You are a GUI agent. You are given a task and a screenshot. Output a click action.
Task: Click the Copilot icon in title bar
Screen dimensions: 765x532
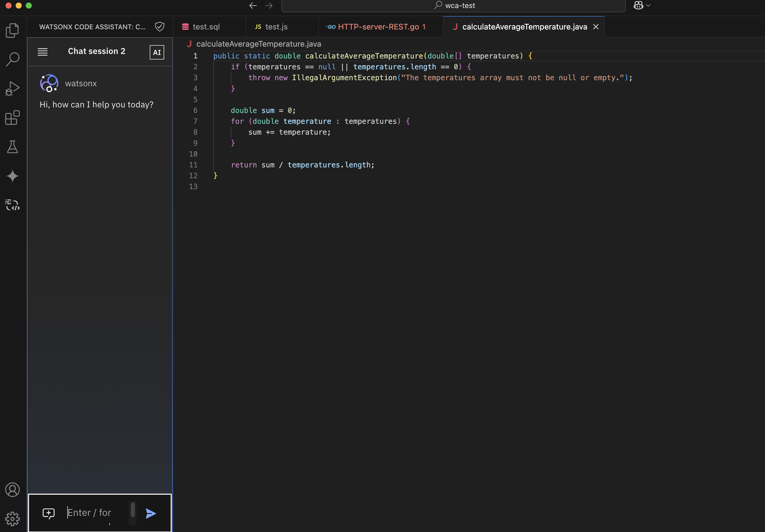click(638, 5)
